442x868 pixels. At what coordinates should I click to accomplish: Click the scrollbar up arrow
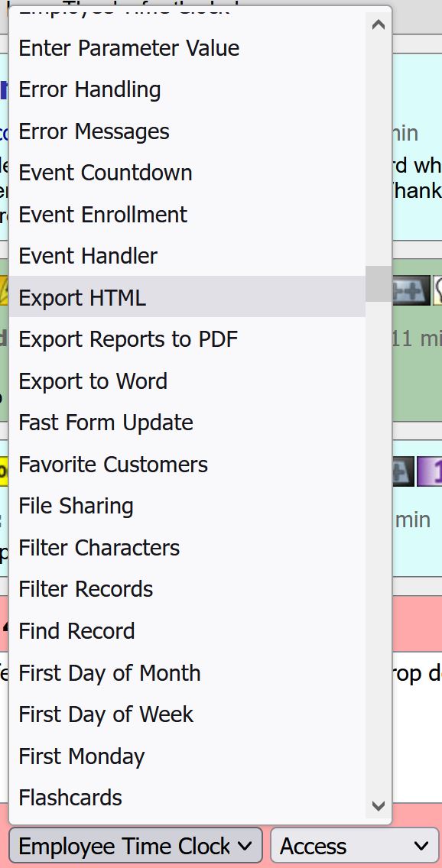378,24
